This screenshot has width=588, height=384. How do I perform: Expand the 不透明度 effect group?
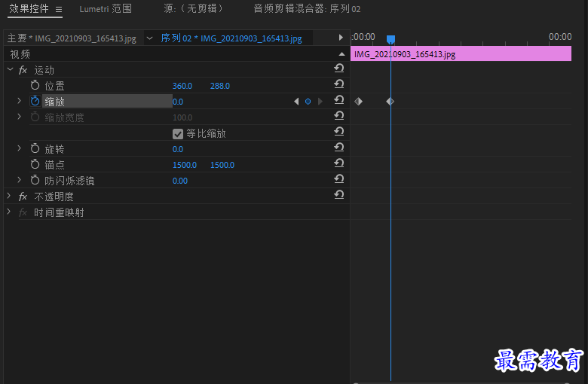click(9, 196)
